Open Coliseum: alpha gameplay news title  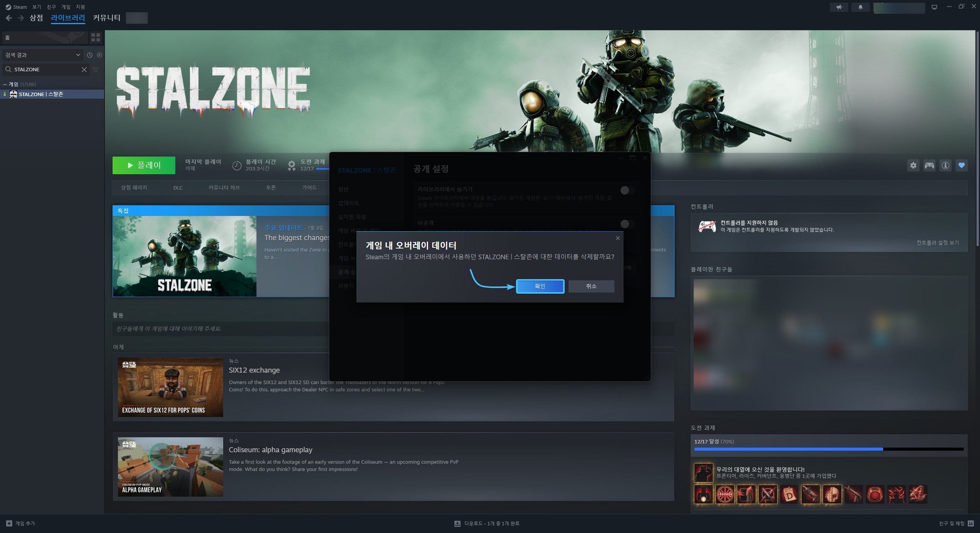(x=270, y=450)
